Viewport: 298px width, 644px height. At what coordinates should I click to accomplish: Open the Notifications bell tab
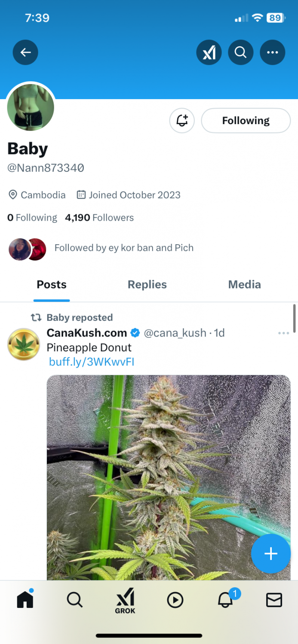[x=226, y=599]
